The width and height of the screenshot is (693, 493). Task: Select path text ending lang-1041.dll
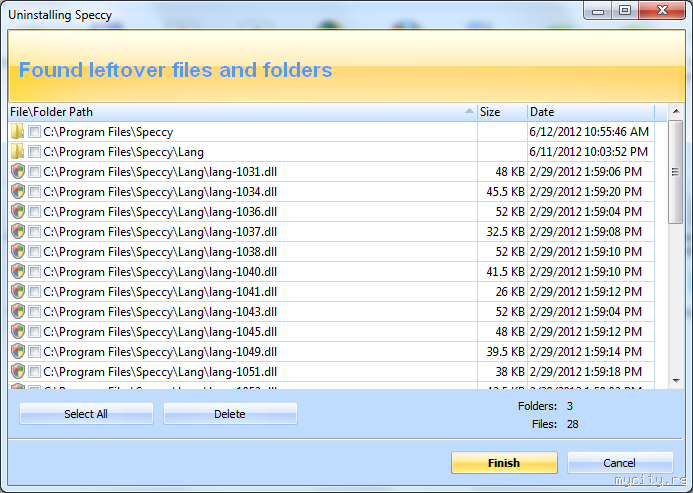160,291
